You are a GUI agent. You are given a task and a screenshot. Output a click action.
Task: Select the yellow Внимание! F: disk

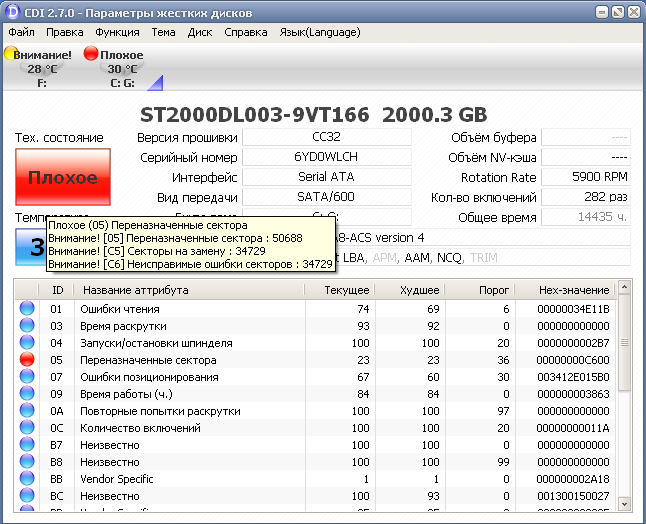point(38,67)
